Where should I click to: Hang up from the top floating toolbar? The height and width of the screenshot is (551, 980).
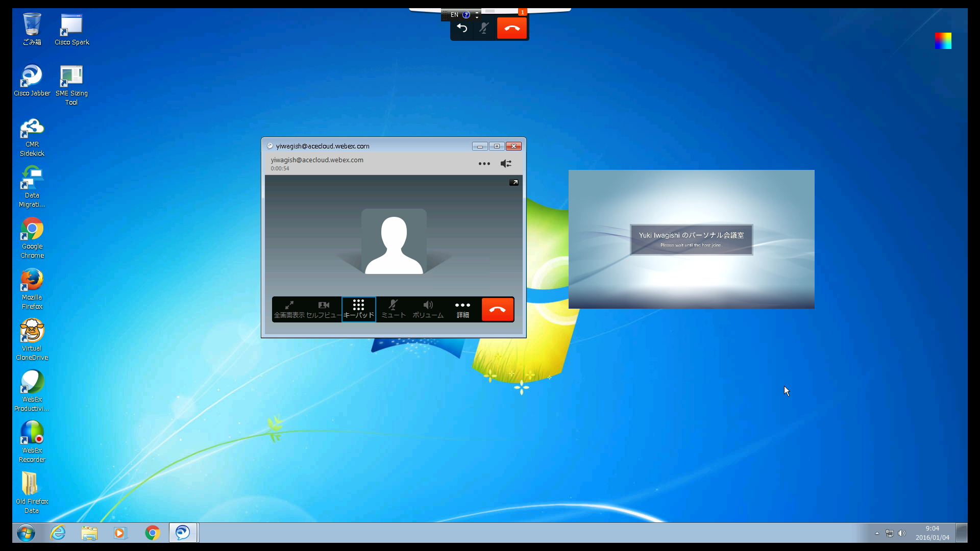[512, 29]
